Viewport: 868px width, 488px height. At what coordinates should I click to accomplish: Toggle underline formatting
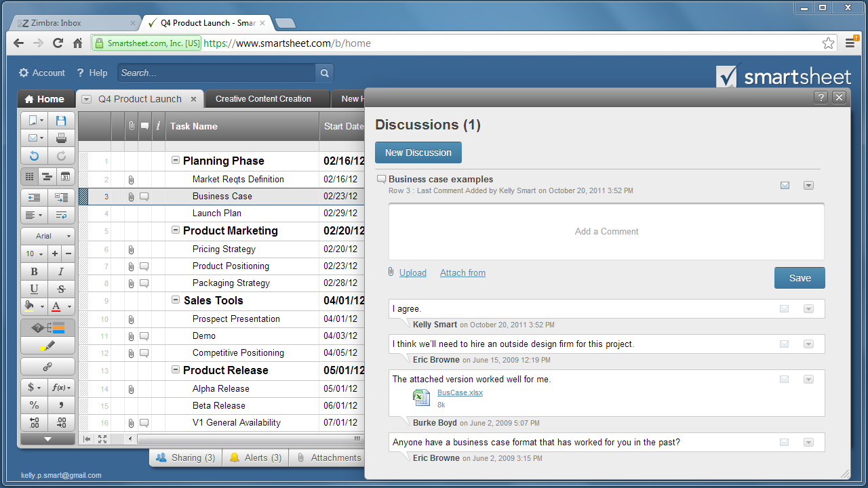tap(34, 289)
